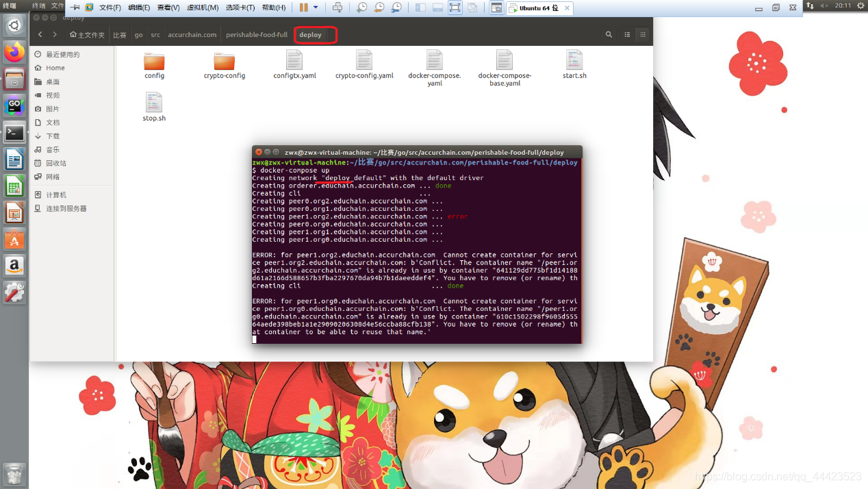Open 桌面 in the sidebar
The image size is (868, 489).
coord(53,81)
